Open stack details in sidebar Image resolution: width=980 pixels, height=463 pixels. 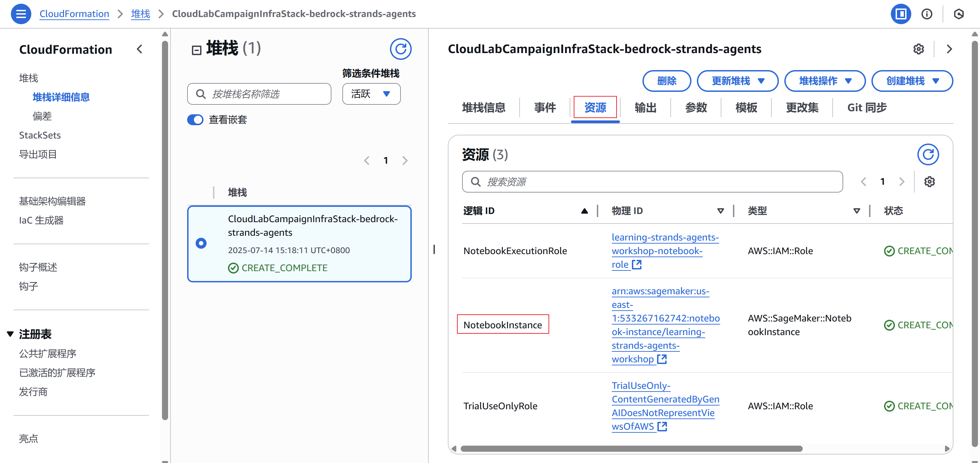pyautogui.click(x=61, y=97)
